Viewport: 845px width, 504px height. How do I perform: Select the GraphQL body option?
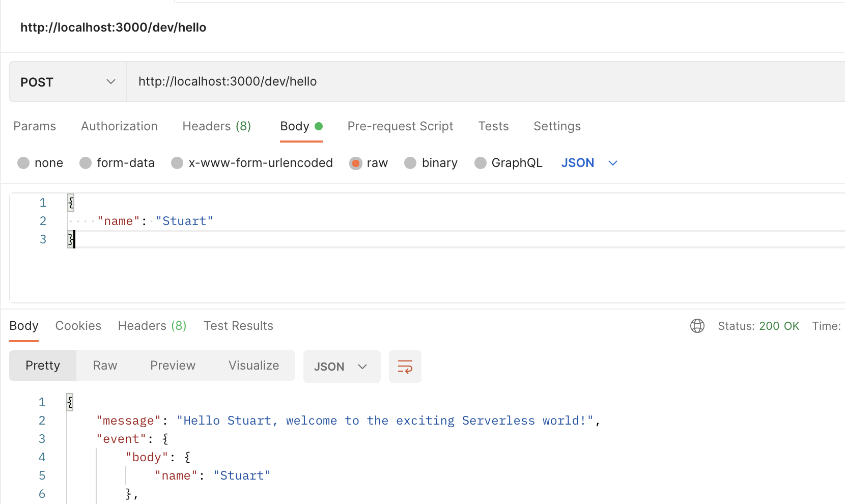click(x=480, y=163)
